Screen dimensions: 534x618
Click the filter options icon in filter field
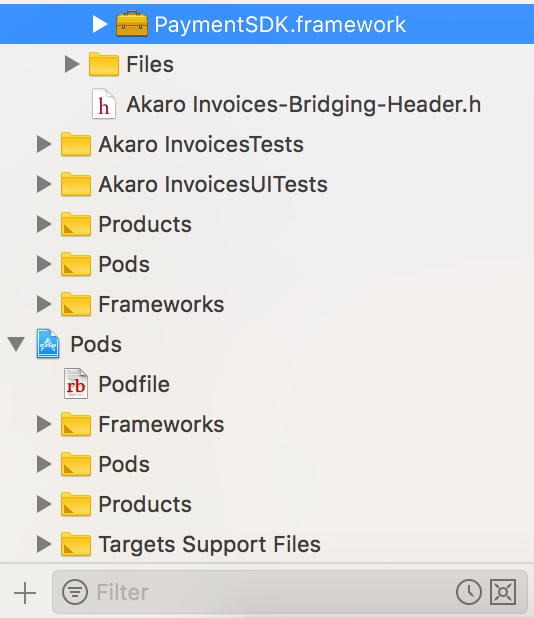pyautogui.click(x=75, y=592)
